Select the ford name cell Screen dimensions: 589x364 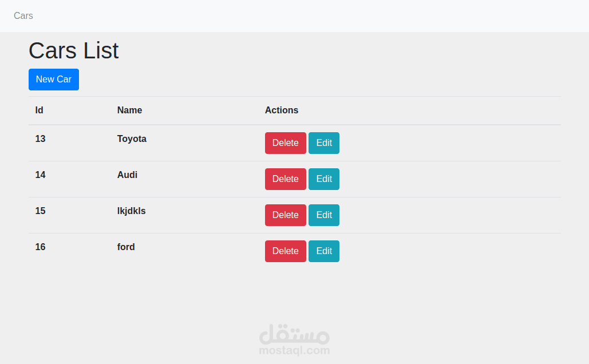click(x=126, y=247)
